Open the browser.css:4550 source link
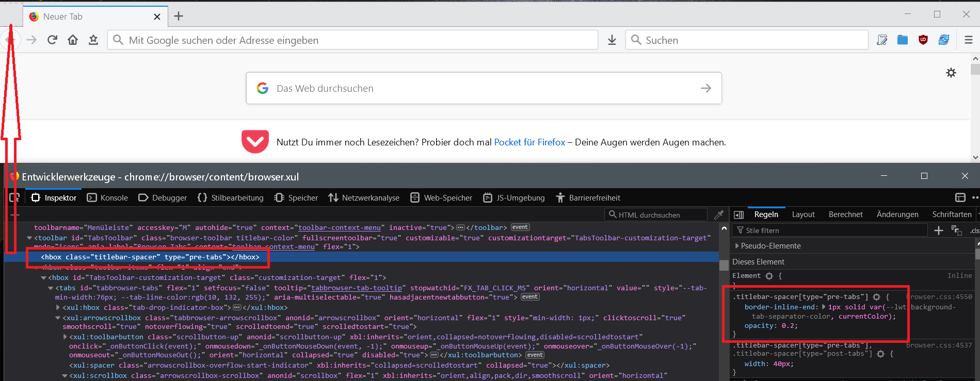 point(939,297)
